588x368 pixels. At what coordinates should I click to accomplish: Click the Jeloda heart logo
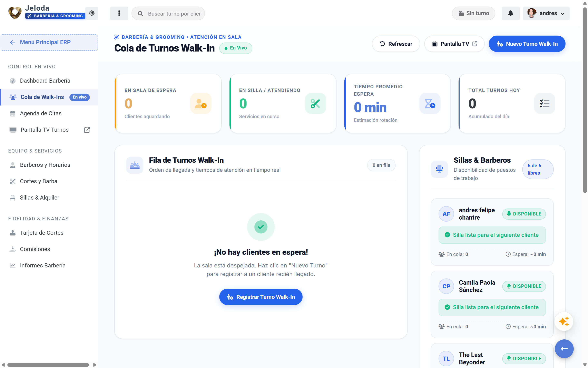point(15,13)
